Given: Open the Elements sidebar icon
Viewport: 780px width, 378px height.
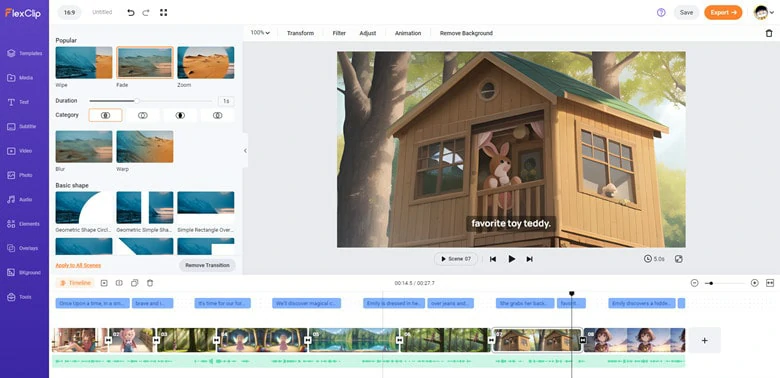Looking at the screenshot, I should [x=11, y=224].
